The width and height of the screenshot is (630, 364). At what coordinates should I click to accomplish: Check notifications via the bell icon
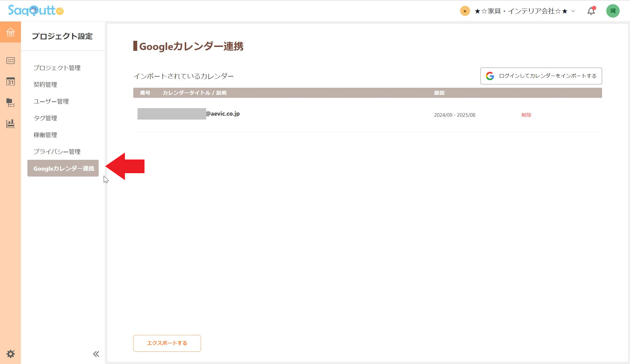tap(591, 11)
